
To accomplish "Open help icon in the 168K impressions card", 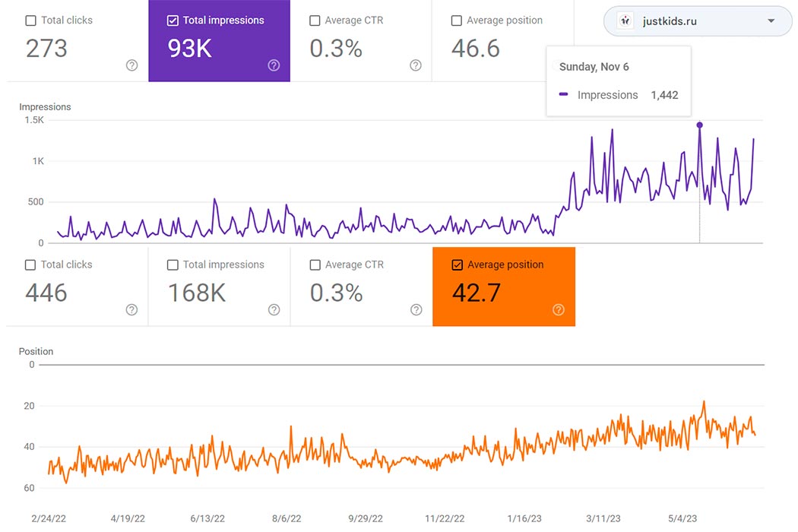I will (x=274, y=309).
